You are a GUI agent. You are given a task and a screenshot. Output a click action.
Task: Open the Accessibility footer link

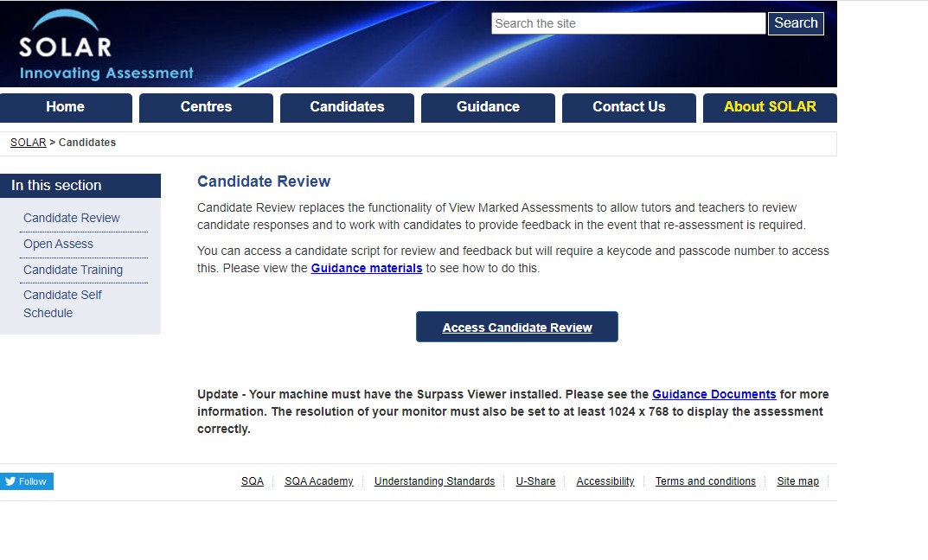pos(605,481)
